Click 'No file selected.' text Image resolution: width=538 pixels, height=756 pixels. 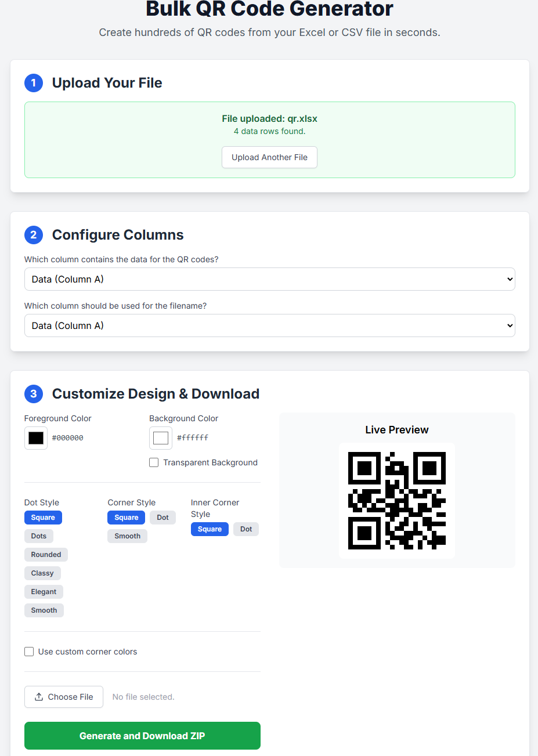pos(143,697)
